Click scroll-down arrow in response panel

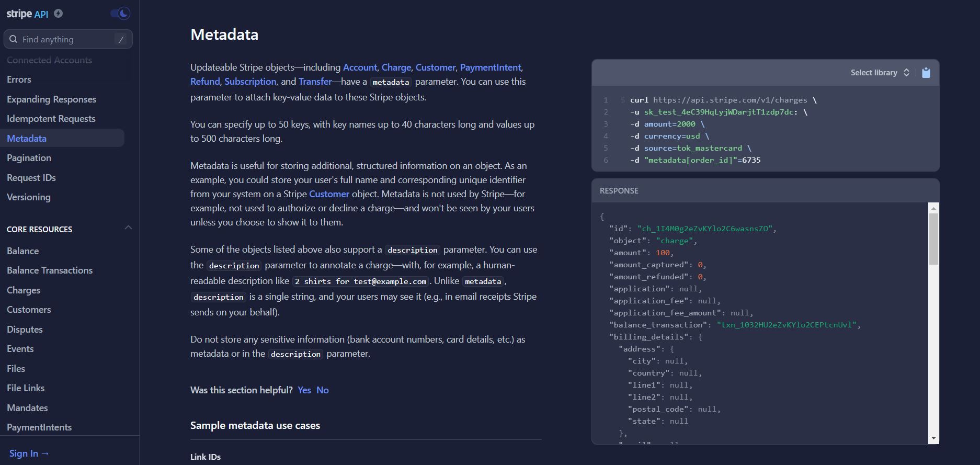click(933, 438)
